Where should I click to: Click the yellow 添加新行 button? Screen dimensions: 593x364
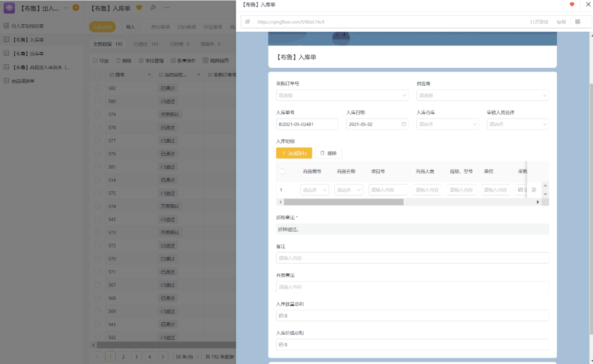click(294, 153)
